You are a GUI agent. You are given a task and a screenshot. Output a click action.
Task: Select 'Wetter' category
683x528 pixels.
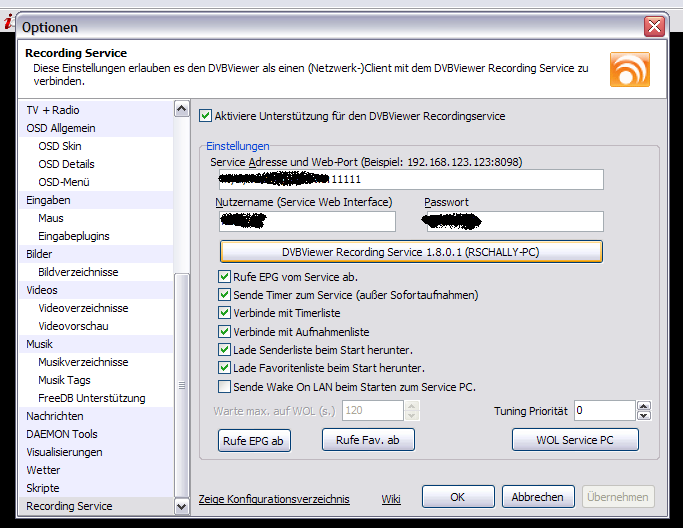pos(96,470)
